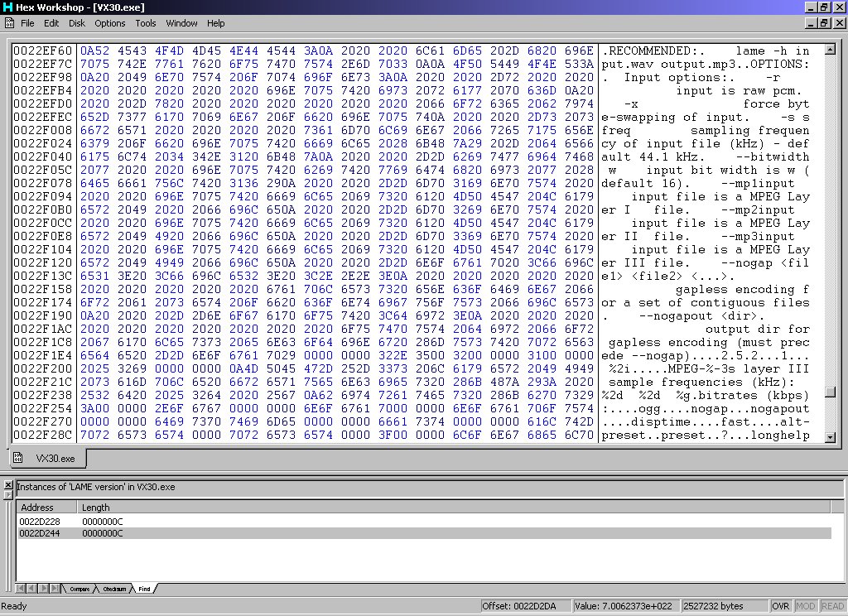Viewport: 848px width, 616px height.
Task: Select the VX30.exe document tab
Action: click(47, 458)
